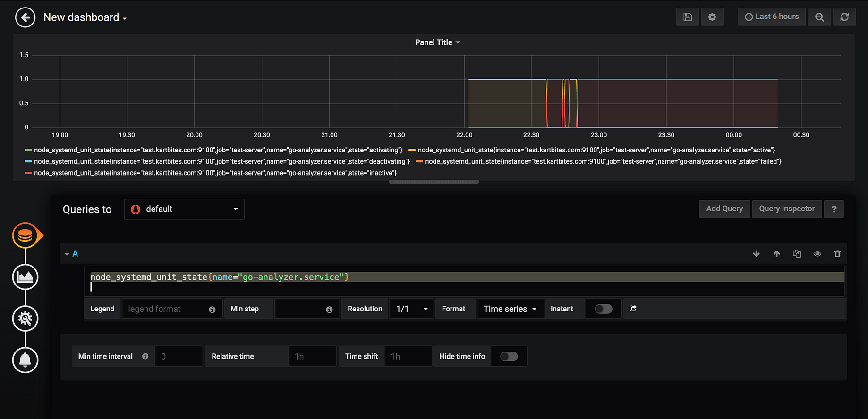
Task: Click the state="deactivating" legend entry
Action: point(222,161)
